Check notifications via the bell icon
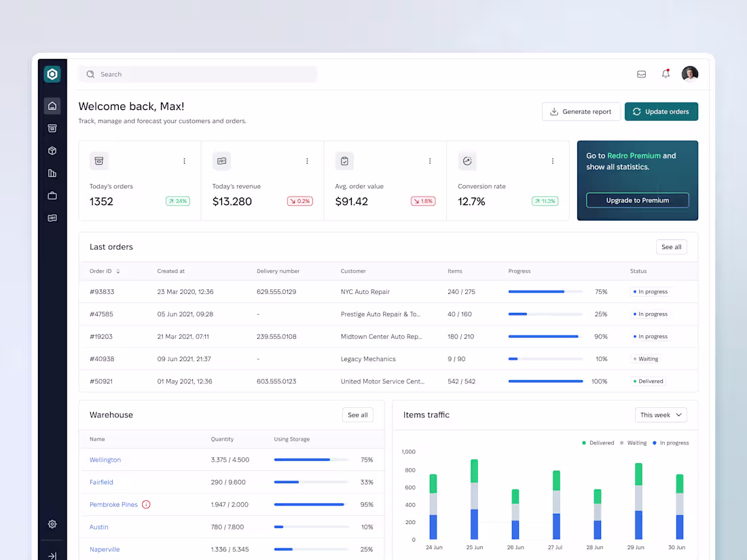Screen dimensions: 747x560 (x=666, y=73)
